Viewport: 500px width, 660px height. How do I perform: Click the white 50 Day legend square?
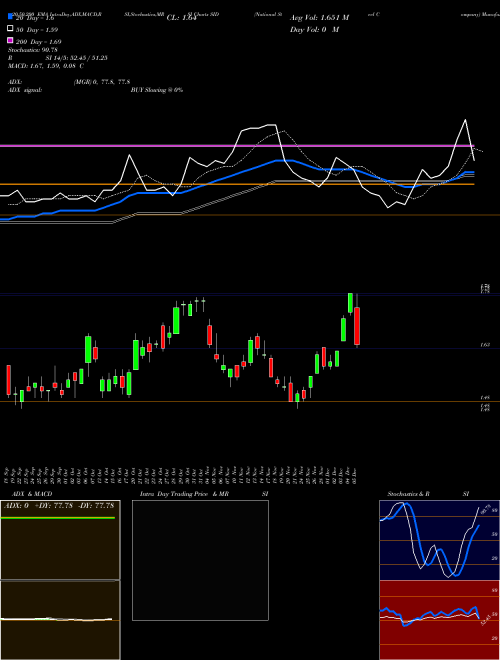[x=11, y=29]
